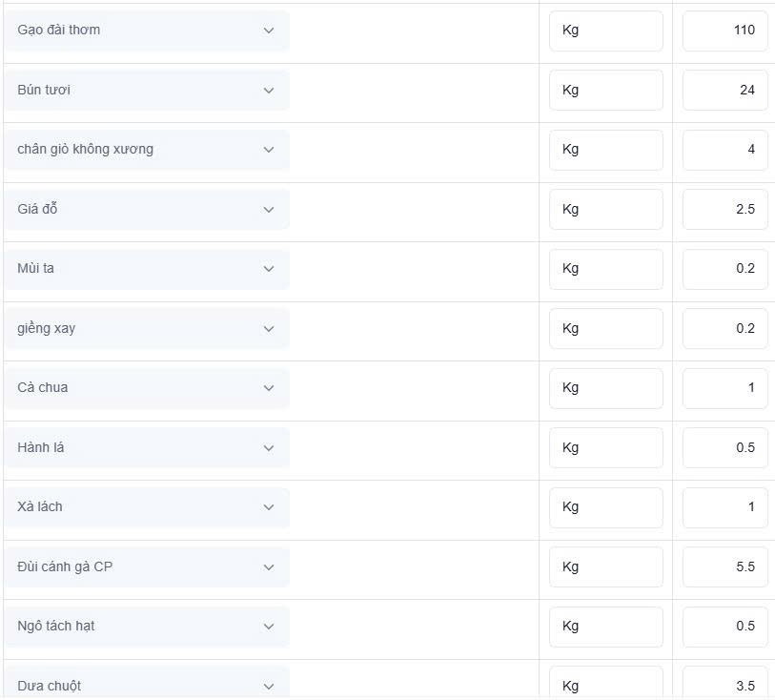Expand the giềng xay dropdown
The height and width of the screenshot is (700, 775).
147,328
